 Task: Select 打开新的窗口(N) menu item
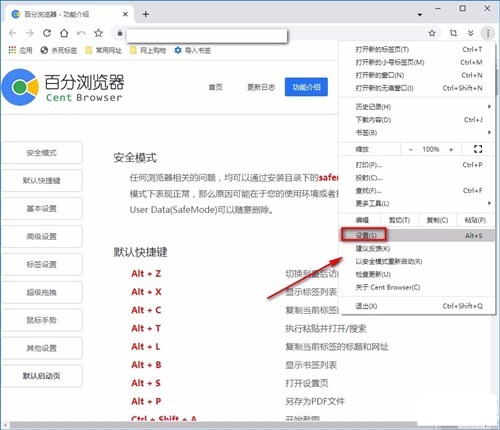tap(417, 75)
